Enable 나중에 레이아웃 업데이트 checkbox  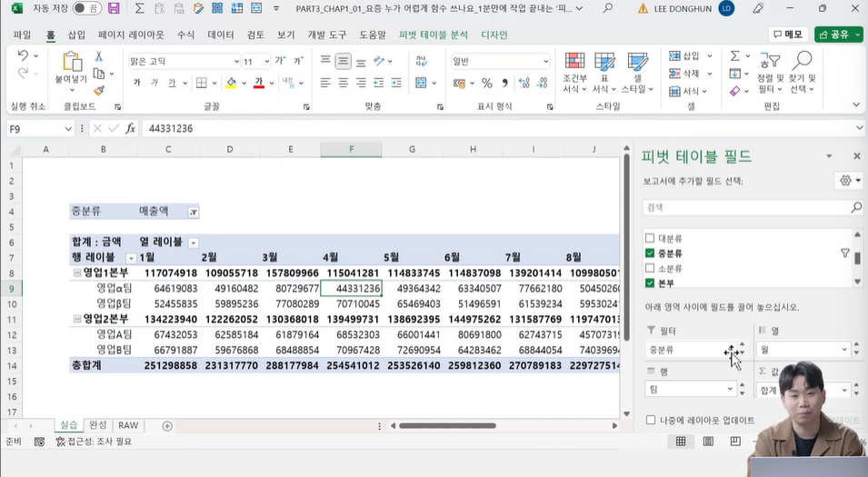pos(651,420)
